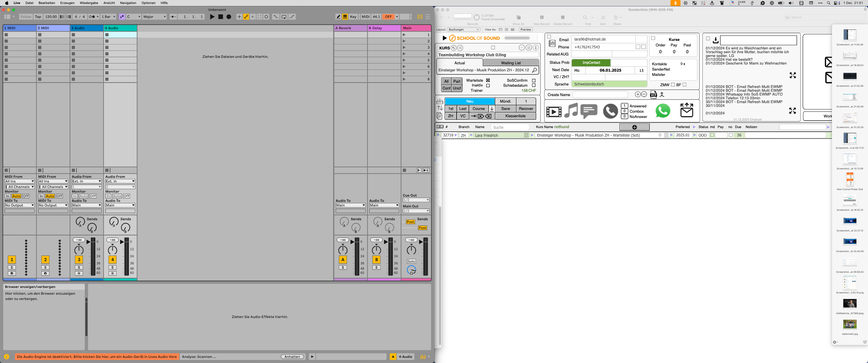868x363 pixels.
Task: Click the VCF card export icon
Action: tap(653, 95)
